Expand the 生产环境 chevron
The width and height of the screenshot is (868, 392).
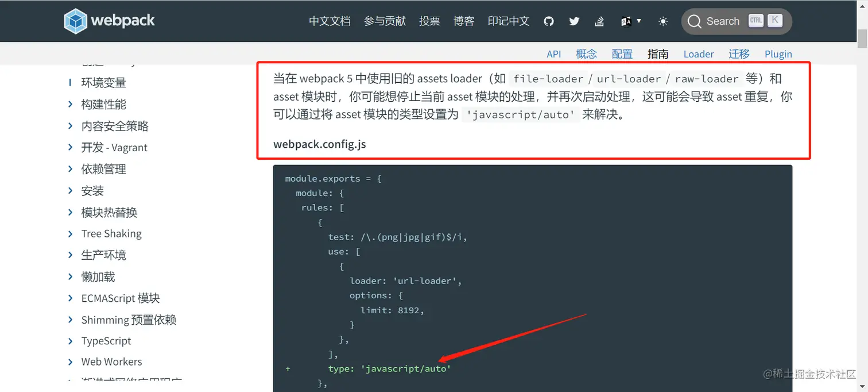pos(70,255)
